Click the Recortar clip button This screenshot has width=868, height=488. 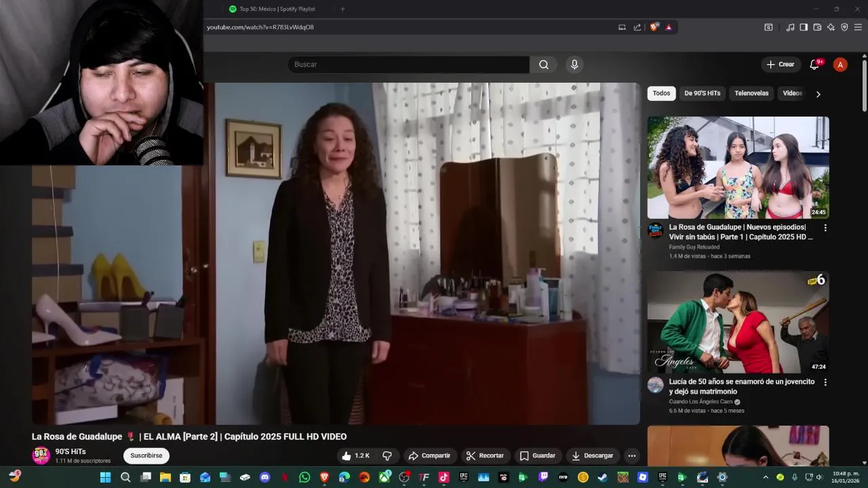point(485,455)
